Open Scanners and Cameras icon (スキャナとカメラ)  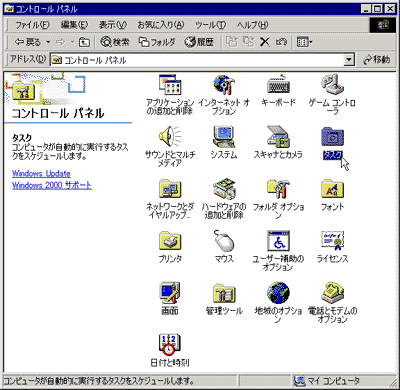(x=278, y=137)
